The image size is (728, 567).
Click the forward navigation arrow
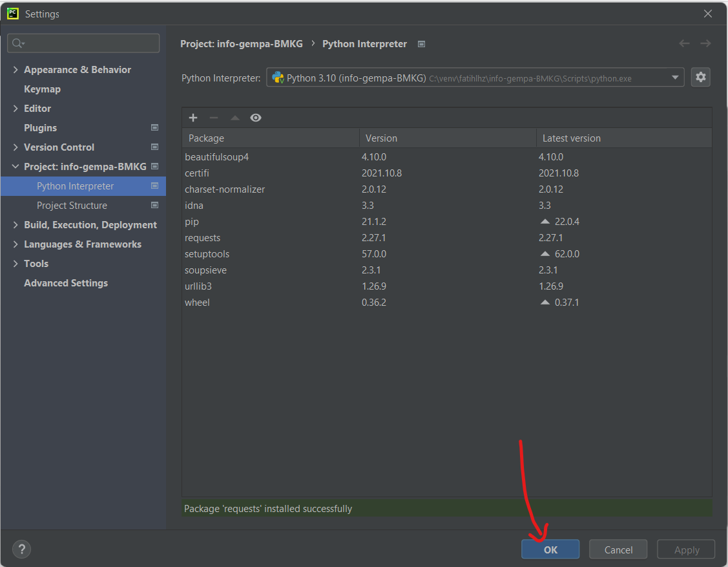pyautogui.click(x=705, y=43)
